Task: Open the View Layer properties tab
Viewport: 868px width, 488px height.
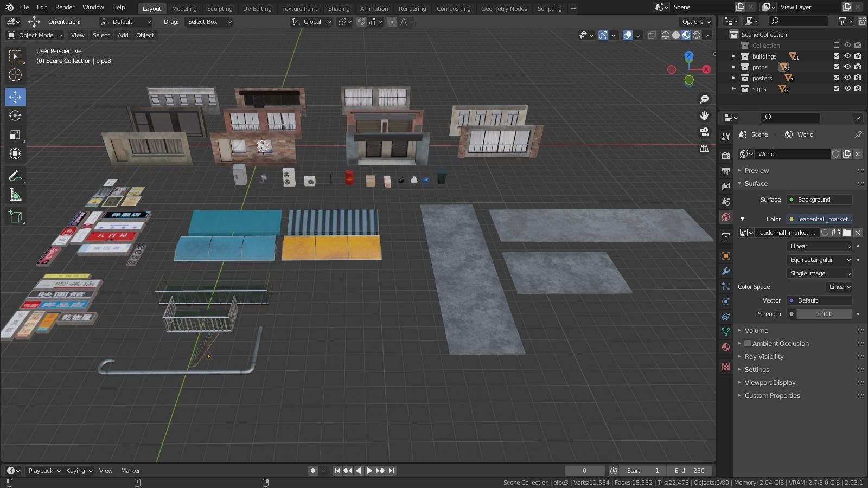Action: pyautogui.click(x=726, y=186)
